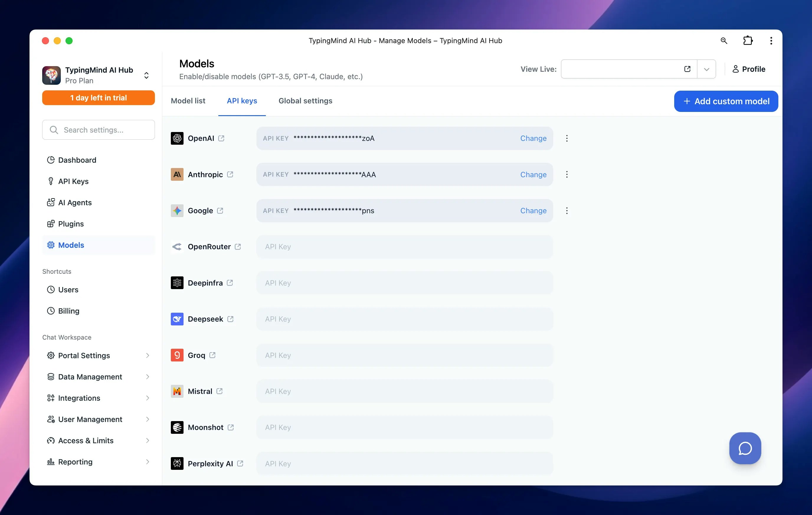Screen dimensions: 812x515
Task: Expand User Management section
Action: [148, 419]
